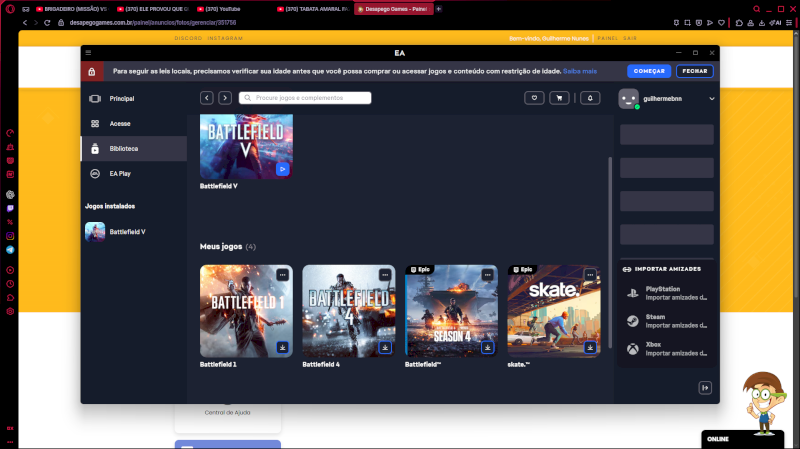Screen dimensions: 800x449
Task: Open the Acesse section in EA sidebar
Action: (x=134, y=123)
